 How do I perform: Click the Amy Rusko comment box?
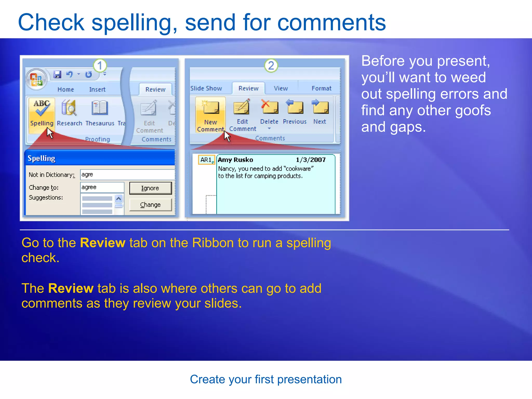coord(276,184)
